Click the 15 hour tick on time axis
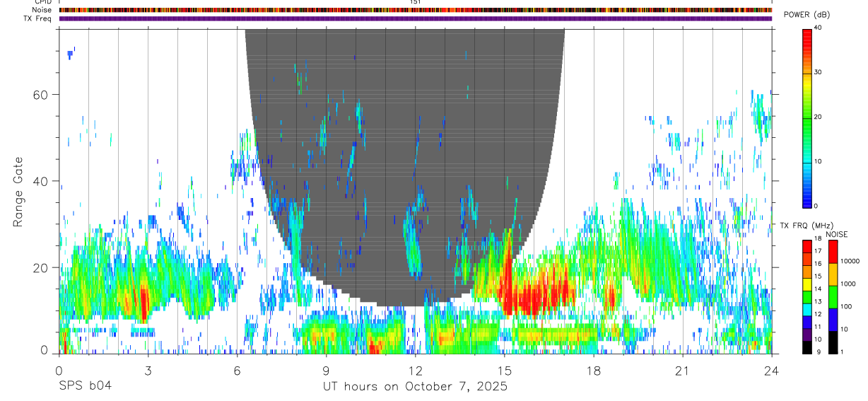Viewport: 868px width, 401px height. 504,371
